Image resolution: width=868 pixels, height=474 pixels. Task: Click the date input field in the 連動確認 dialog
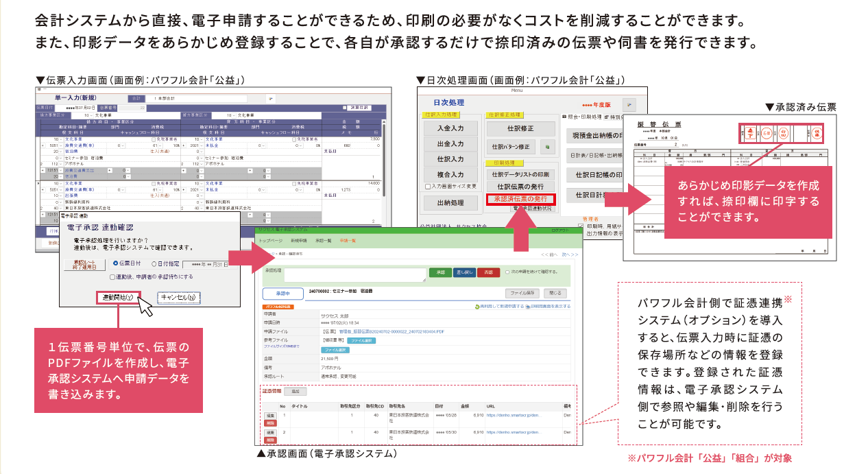[x=207, y=263]
